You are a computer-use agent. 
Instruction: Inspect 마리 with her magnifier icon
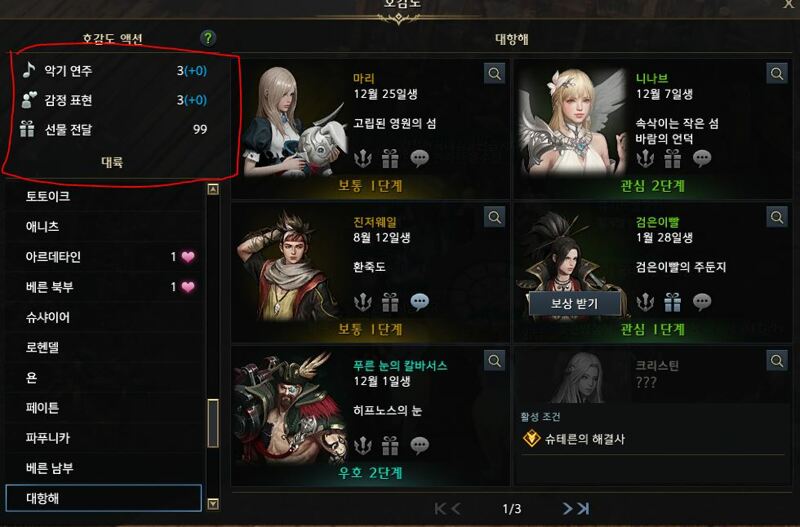[494, 73]
